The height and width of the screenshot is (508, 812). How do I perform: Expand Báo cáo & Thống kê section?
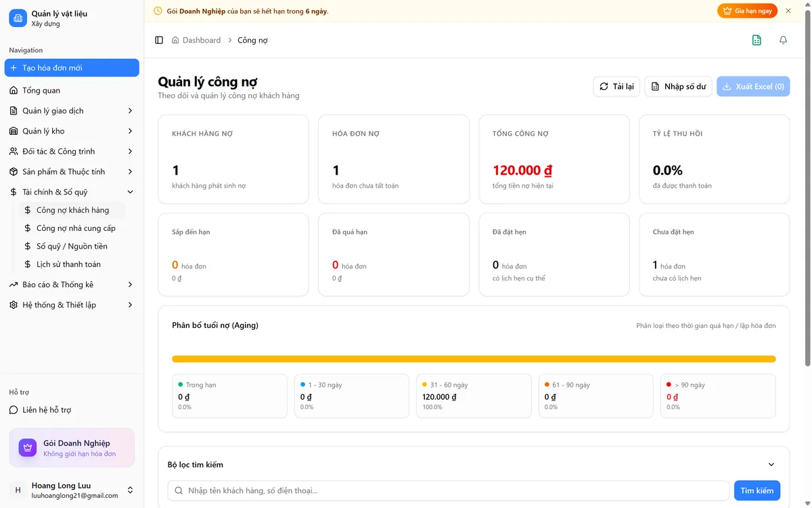(x=72, y=284)
